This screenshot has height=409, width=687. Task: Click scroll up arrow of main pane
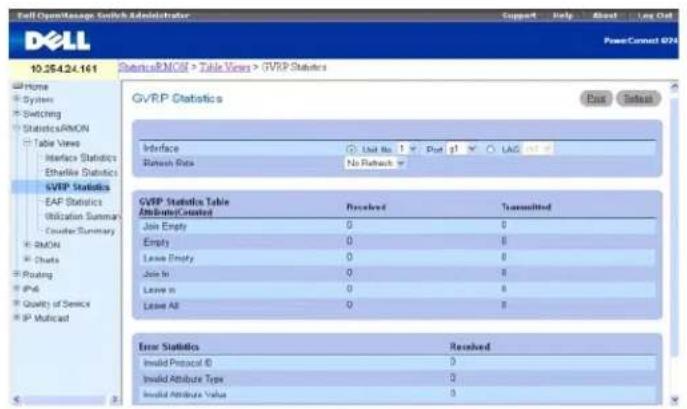click(674, 86)
